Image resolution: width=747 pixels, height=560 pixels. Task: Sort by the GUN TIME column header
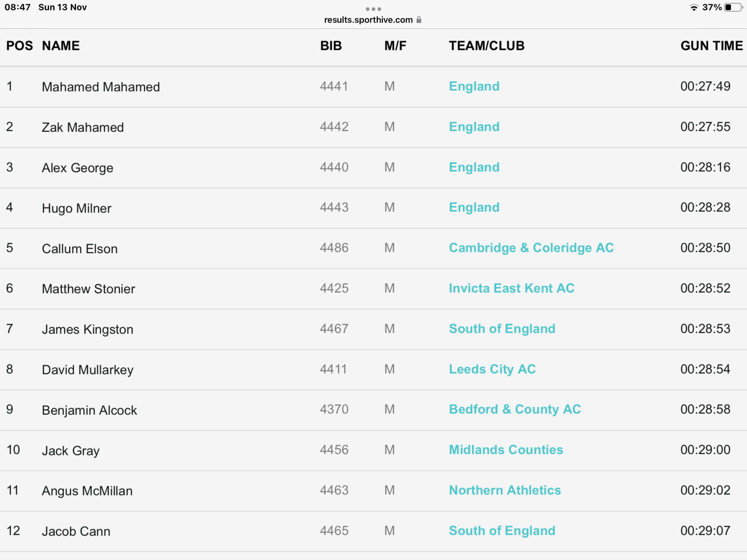coord(711,46)
